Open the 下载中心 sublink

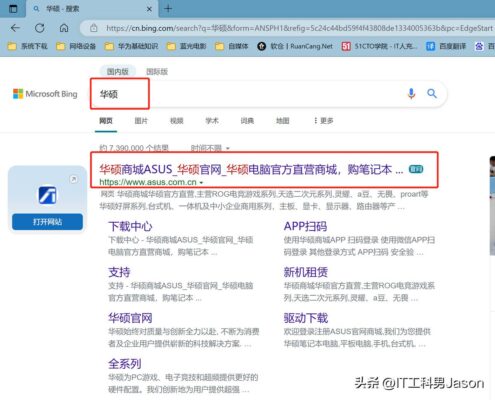click(x=130, y=227)
